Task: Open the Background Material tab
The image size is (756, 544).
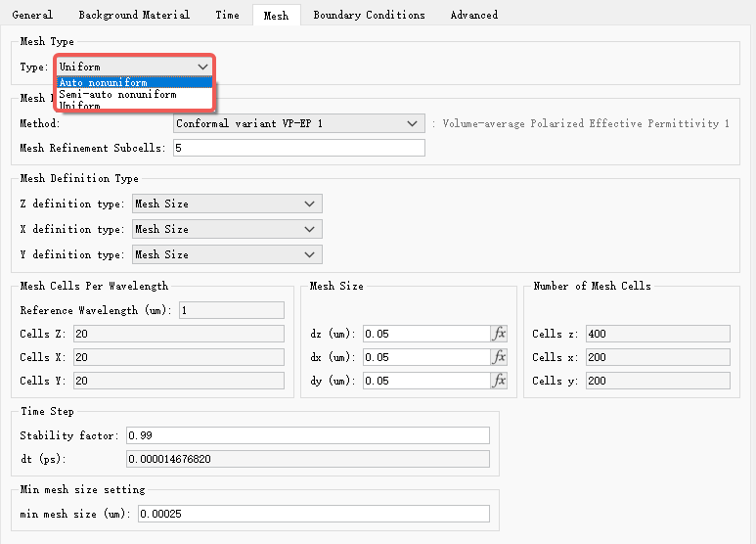Action: tap(134, 15)
